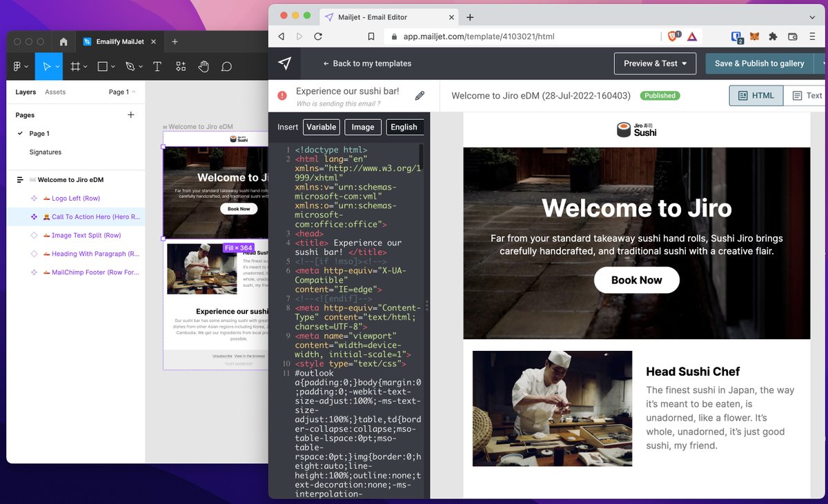The width and height of the screenshot is (828, 504).
Task: Open the Brave wallet icon
Action: pyautogui.click(x=793, y=37)
